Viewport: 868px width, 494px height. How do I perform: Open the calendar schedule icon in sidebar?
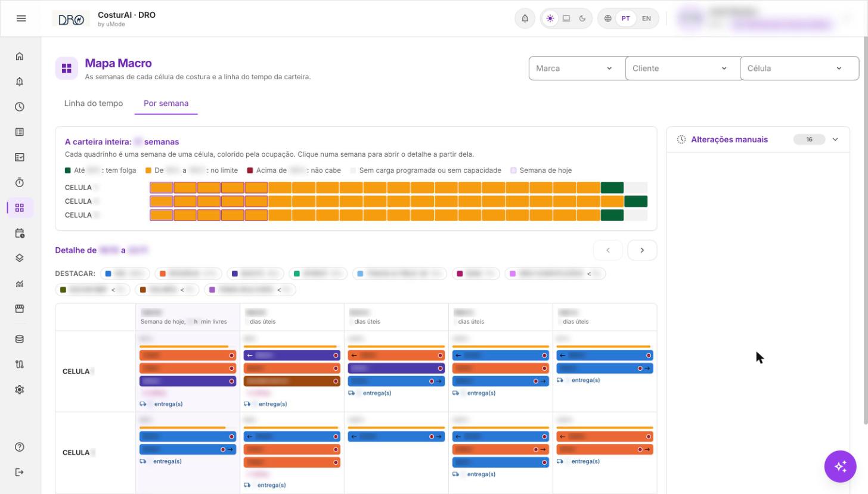tap(20, 233)
